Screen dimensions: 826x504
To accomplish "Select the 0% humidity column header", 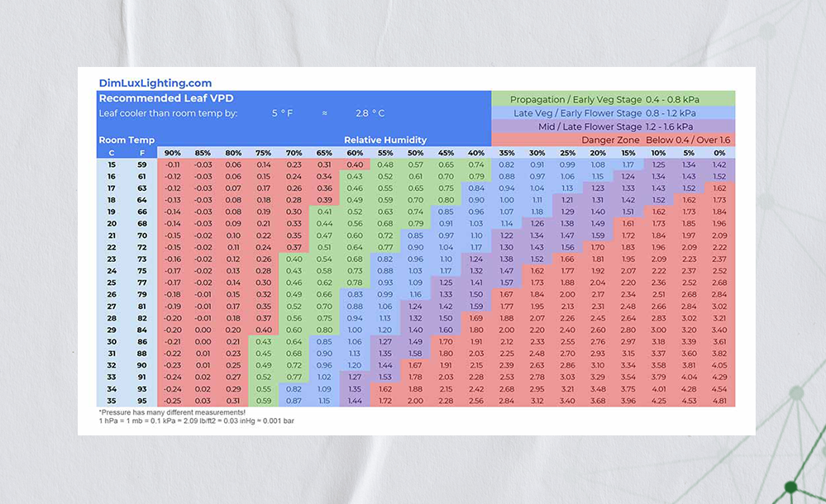I will point(719,153).
